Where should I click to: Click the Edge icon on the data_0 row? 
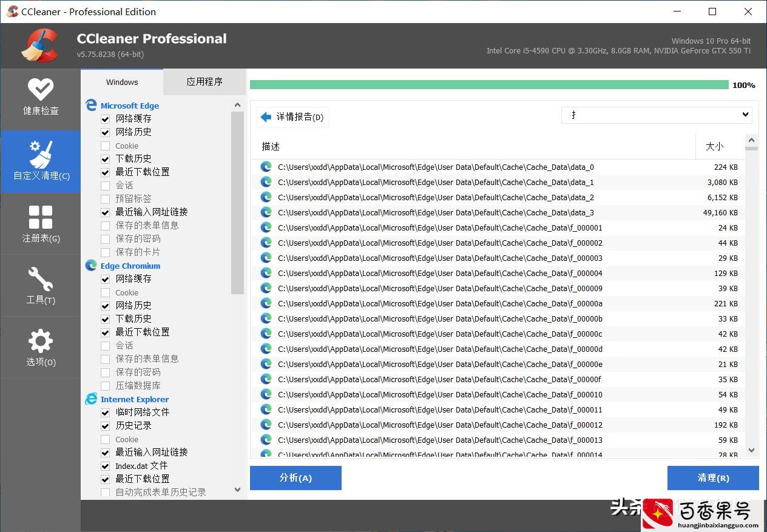266,167
